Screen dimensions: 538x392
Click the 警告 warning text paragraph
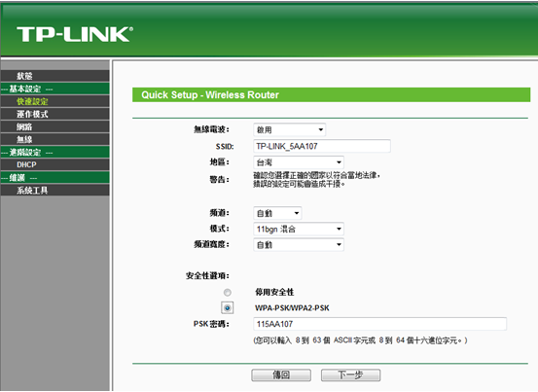tap(316, 180)
